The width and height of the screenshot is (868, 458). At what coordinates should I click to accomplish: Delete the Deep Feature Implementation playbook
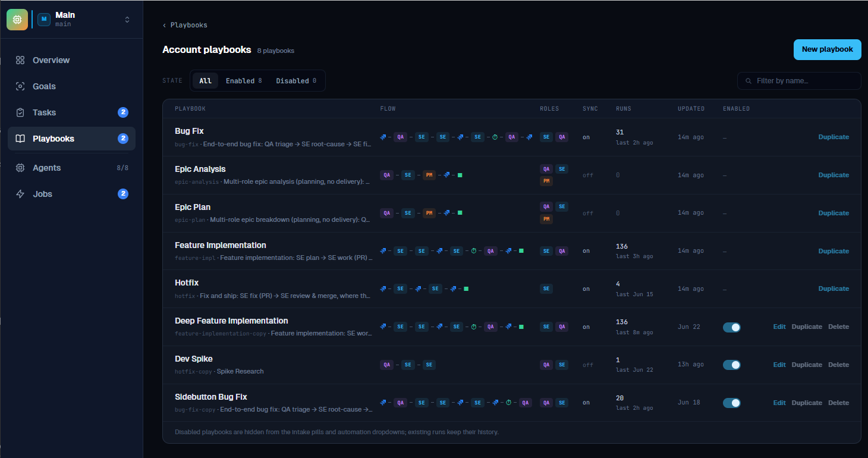click(839, 327)
